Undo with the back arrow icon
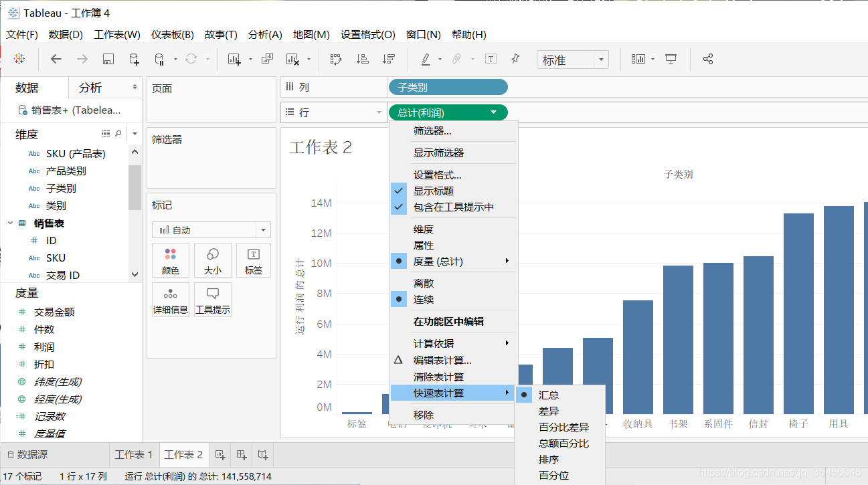This screenshot has width=868, height=485. pyautogui.click(x=56, y=59)
